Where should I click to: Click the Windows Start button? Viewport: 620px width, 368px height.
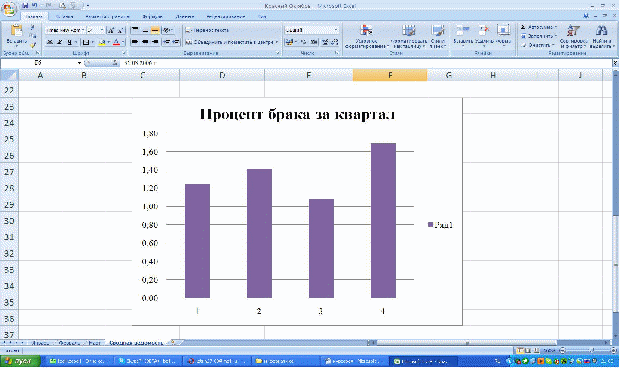(20, 361)
